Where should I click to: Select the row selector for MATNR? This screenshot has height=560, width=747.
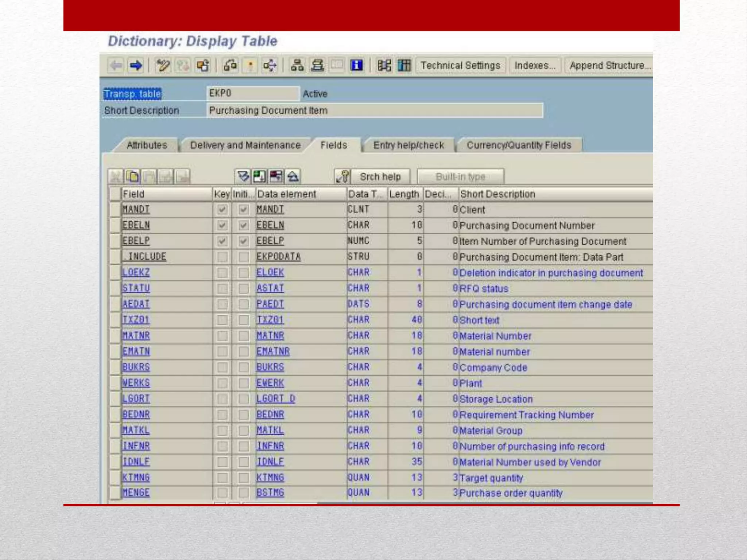coord(115,335)
